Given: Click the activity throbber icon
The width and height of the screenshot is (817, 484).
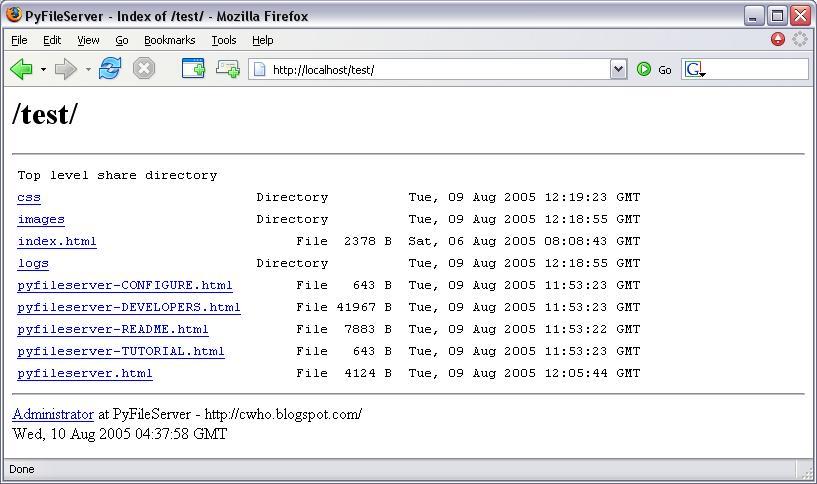Looking at the screenshot, I should point(800,39).
